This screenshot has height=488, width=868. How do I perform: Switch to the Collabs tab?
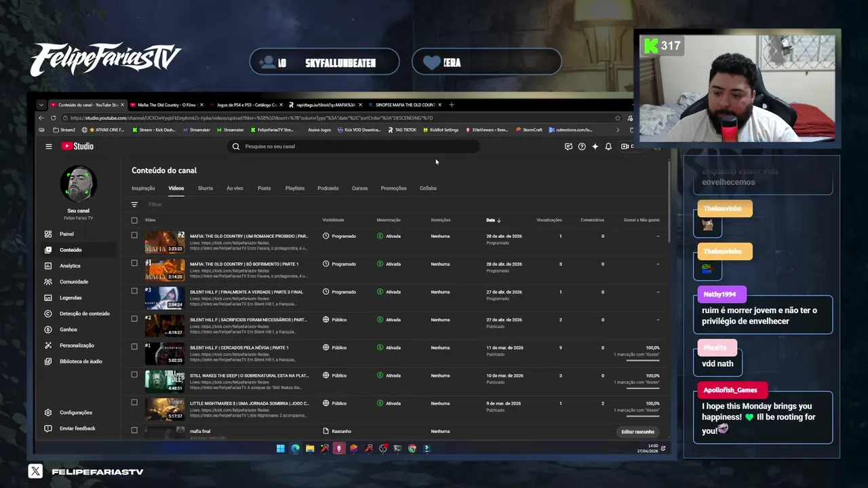428,188
